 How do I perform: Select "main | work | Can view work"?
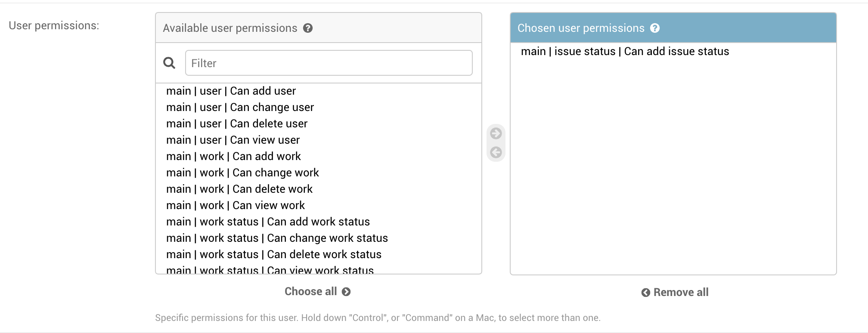236,206
